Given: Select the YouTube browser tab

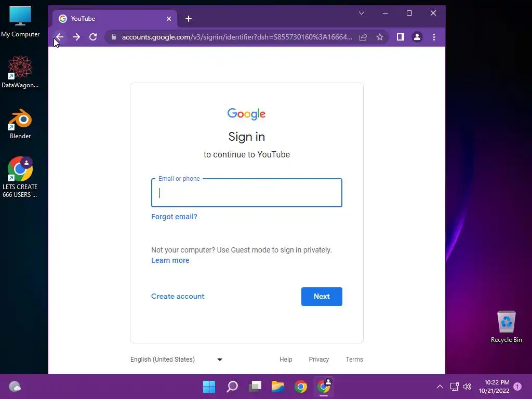Looking at the screenshot, I should pos(114,19).
